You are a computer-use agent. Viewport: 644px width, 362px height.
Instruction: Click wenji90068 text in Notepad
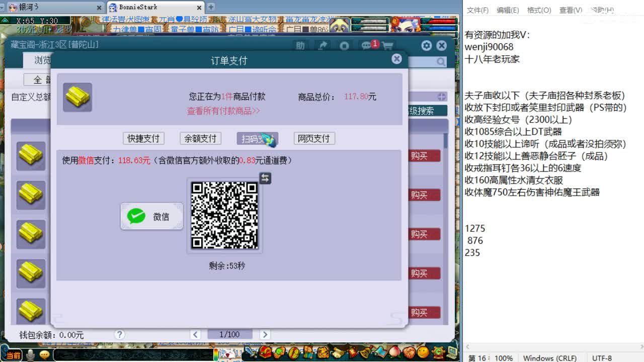[489, 47]
